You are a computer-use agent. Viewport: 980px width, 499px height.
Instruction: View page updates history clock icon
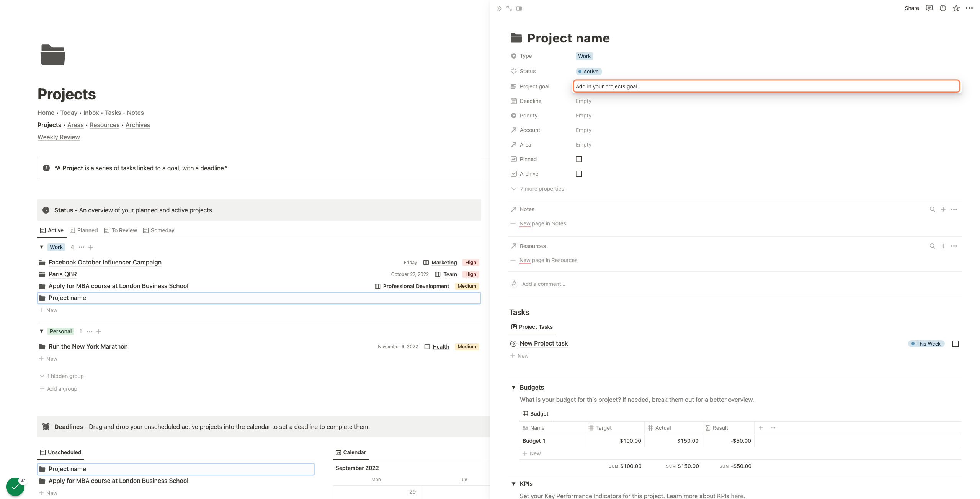click(x=943, y=8)
